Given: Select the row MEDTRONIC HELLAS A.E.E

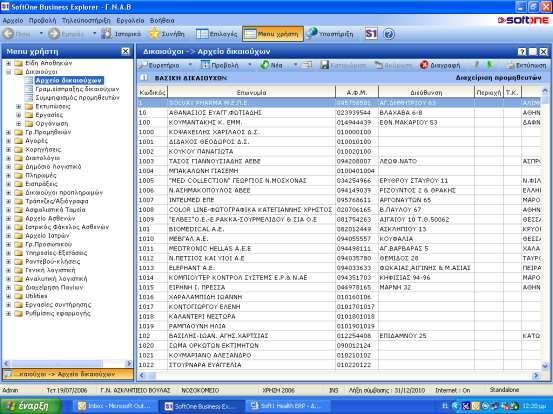Looking at the screenshot, I should 339,249.
